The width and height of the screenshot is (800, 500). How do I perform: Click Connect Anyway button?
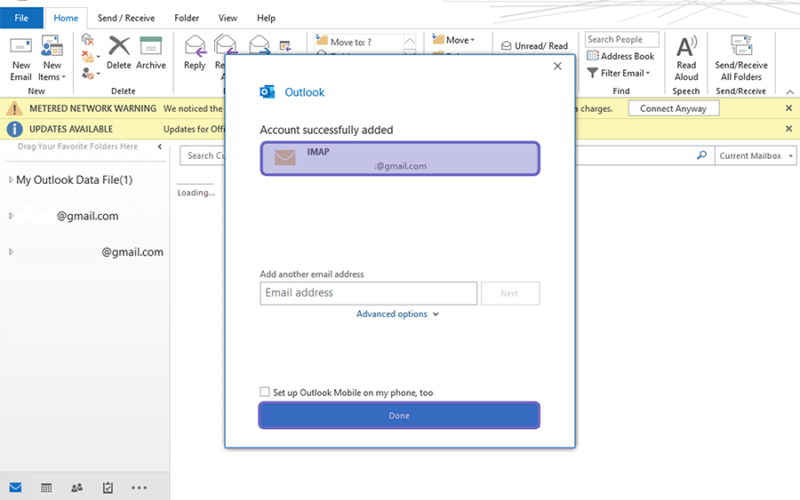(x=673, y=108)
